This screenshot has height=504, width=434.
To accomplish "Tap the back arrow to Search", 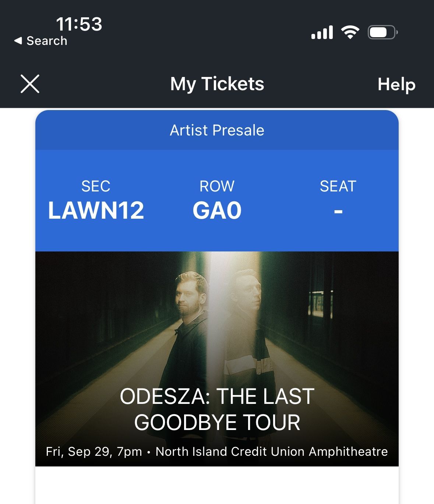I will pos(18,41).
